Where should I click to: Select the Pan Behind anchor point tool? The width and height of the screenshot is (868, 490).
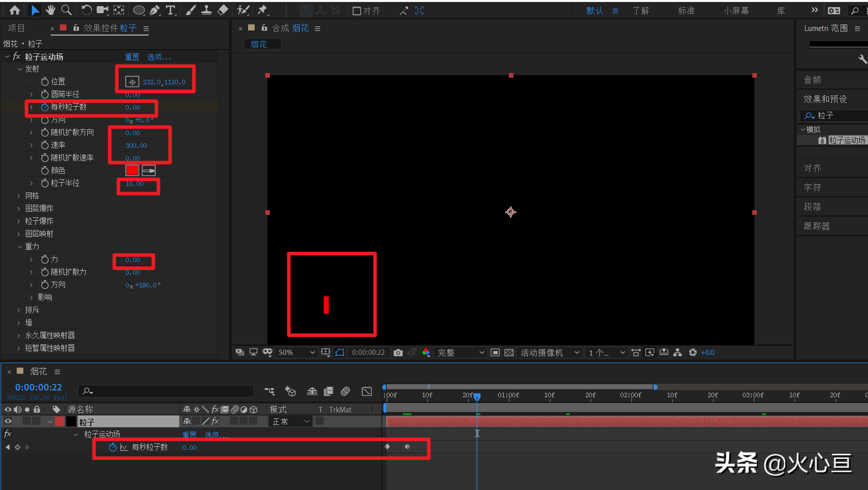119,10
